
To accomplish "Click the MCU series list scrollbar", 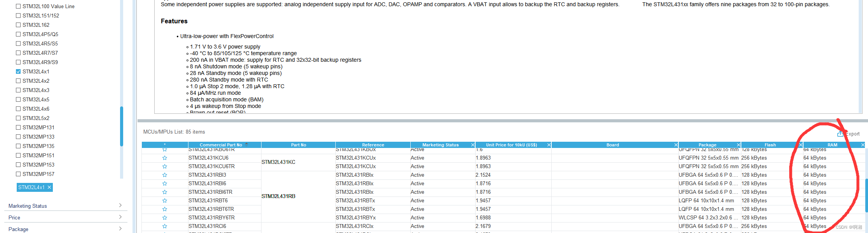I will [x=122, y=126].
